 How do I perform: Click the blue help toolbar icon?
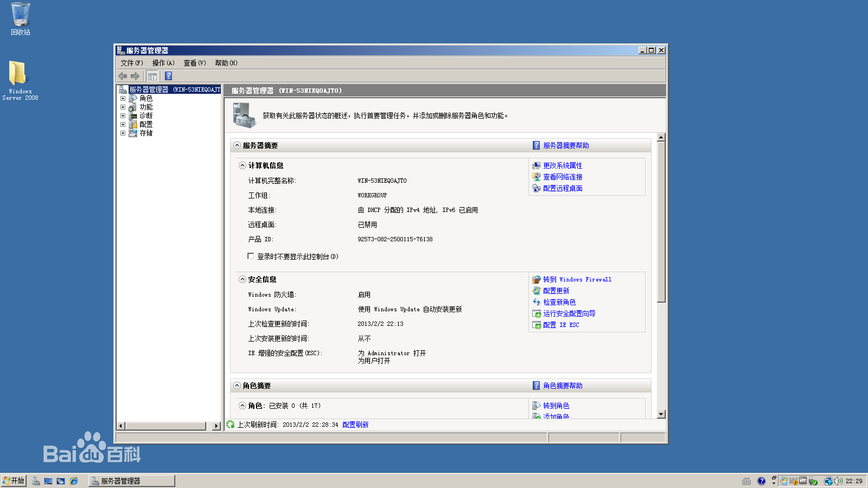pyautogui.click(x=168, y=76)
